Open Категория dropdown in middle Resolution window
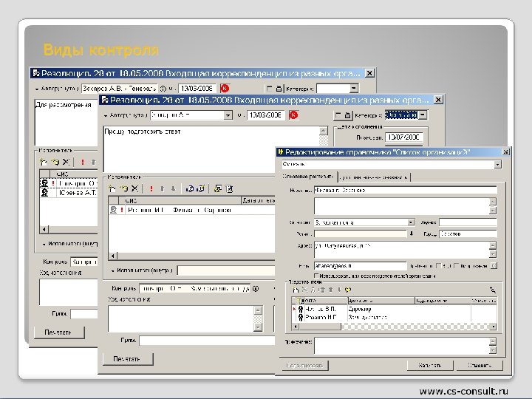The image size is (532, 399). click(x=423, y=115)
